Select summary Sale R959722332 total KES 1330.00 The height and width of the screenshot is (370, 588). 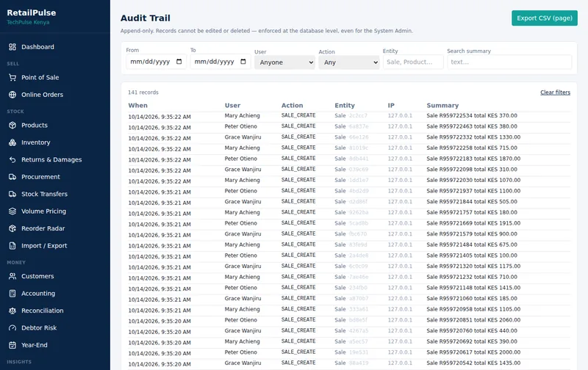point(473,137)
